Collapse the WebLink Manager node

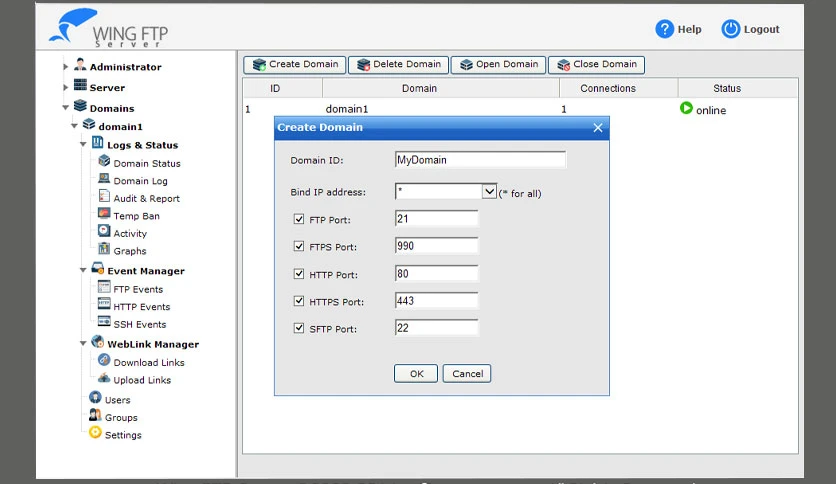coord(83,344)
